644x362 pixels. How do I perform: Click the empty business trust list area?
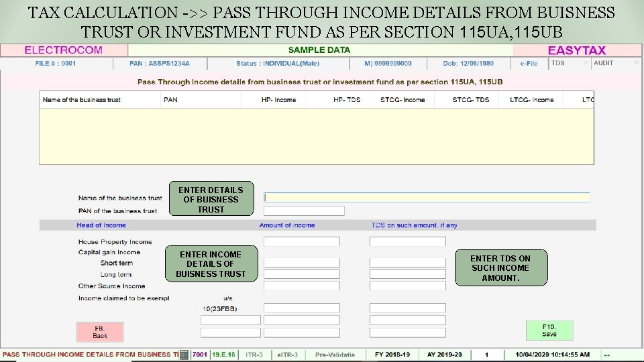[x=317, y=136]
